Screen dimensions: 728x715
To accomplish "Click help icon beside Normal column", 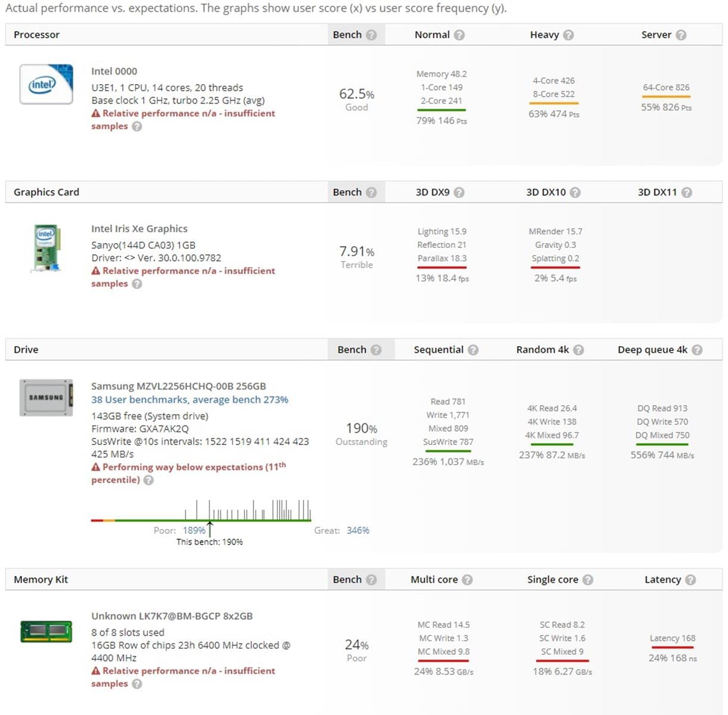I will coord(459,35).
